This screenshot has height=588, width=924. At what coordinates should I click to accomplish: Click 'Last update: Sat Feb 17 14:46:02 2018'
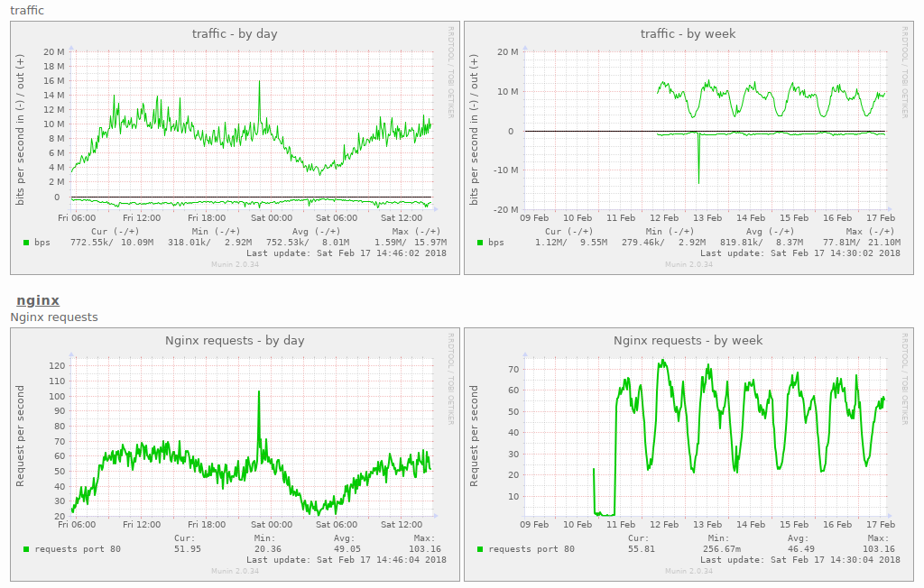click(346, 253)
